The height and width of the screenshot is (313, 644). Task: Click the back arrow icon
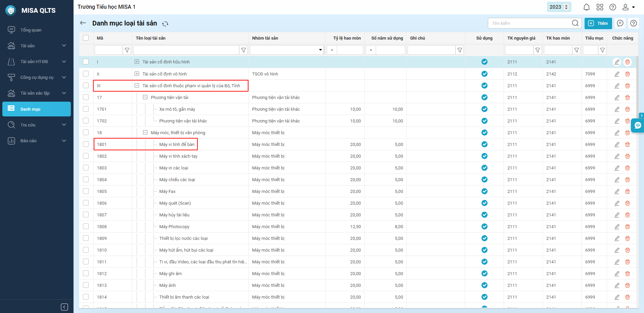[83, 23]
